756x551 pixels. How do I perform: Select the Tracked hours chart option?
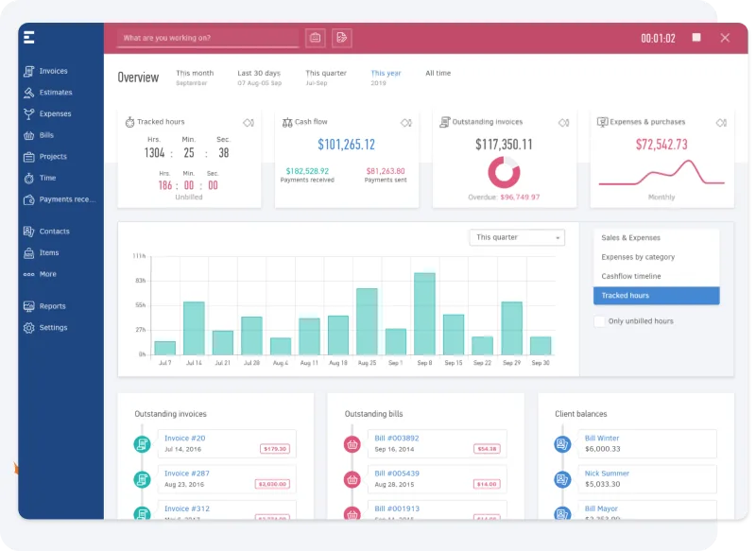[x=656, y=296]
